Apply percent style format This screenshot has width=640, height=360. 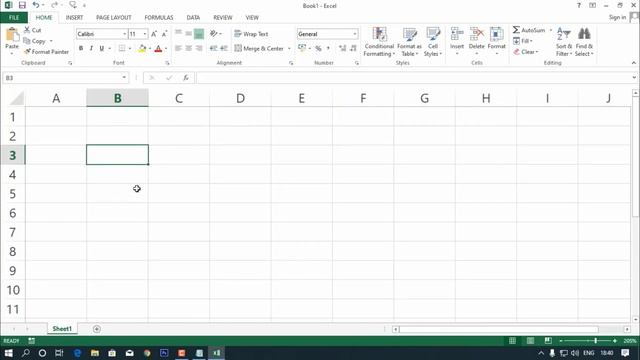(x=318, y=48)
